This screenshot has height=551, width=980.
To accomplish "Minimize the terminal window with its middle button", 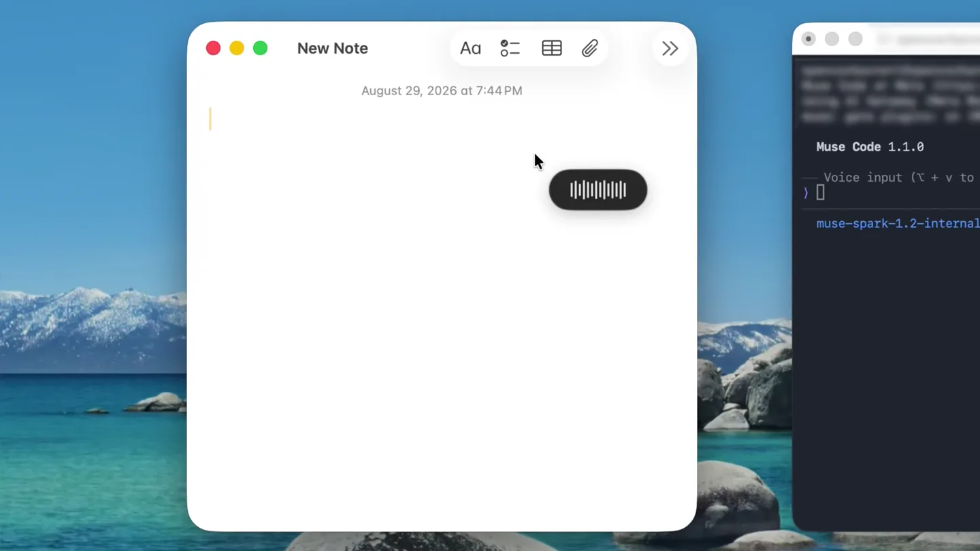I will 832,39.
